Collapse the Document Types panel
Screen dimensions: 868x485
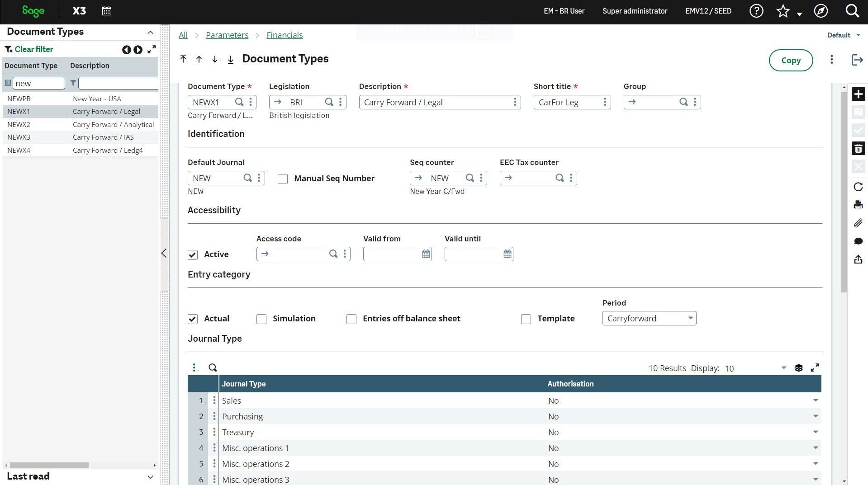(150, 32)
